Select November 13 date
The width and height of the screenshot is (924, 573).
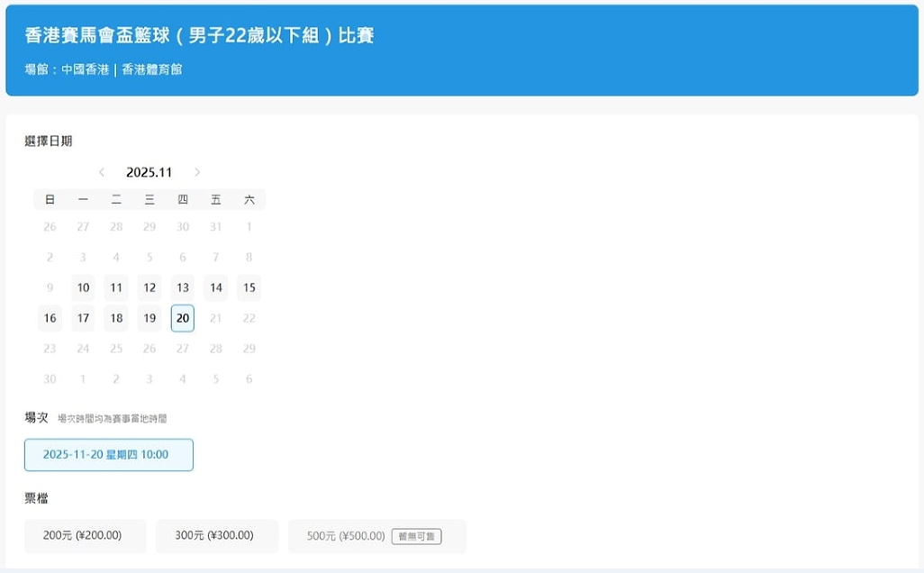183,288
